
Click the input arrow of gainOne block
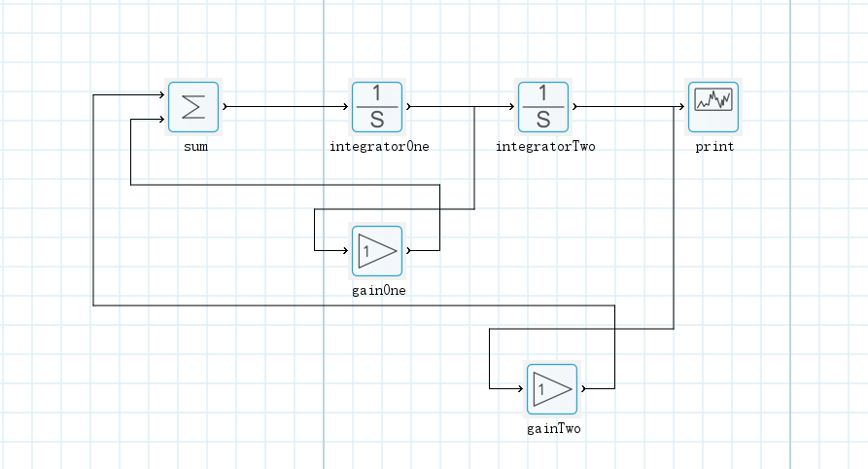(x=345, y=250)
